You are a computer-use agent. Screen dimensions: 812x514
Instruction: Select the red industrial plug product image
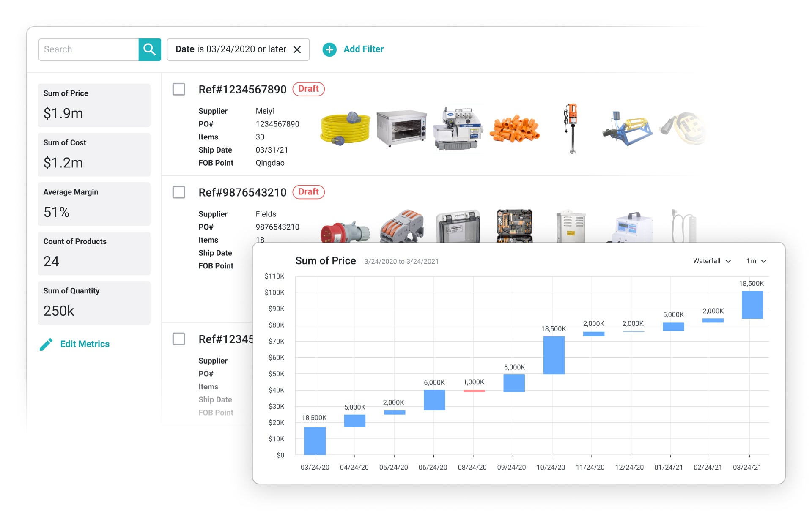345,231
